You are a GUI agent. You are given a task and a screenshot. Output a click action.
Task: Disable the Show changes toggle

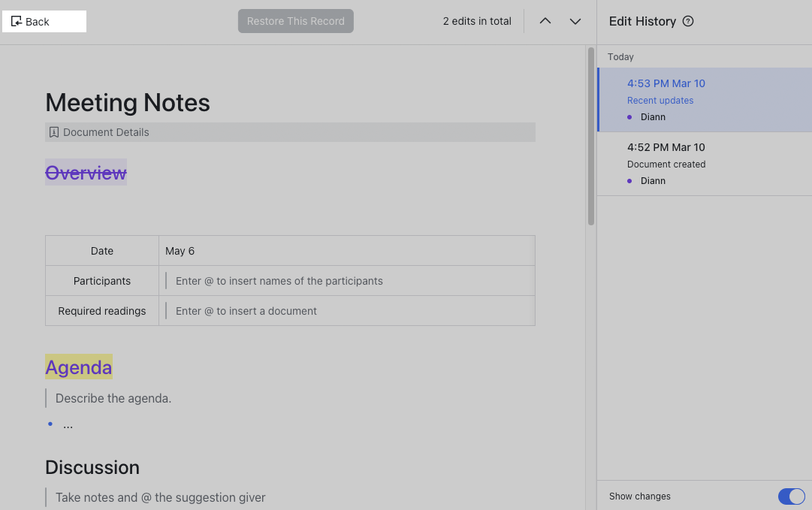(791, 496)
